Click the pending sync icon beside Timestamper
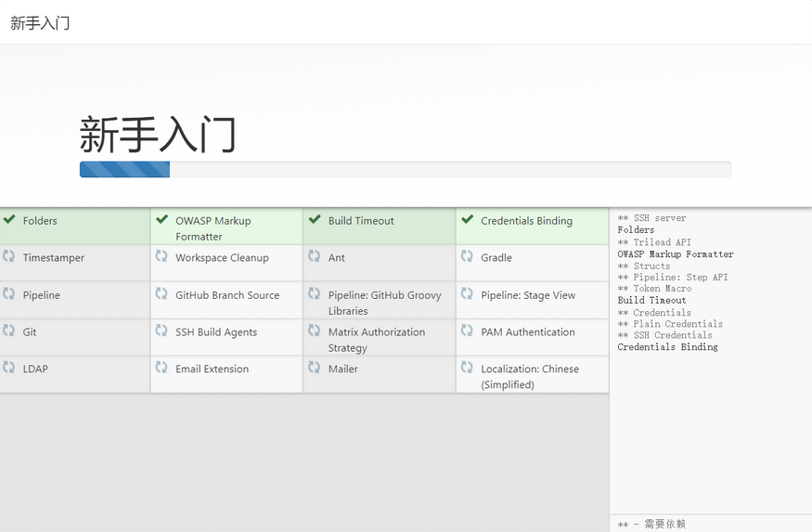812x532 pixels. click(x=8, y=256)
